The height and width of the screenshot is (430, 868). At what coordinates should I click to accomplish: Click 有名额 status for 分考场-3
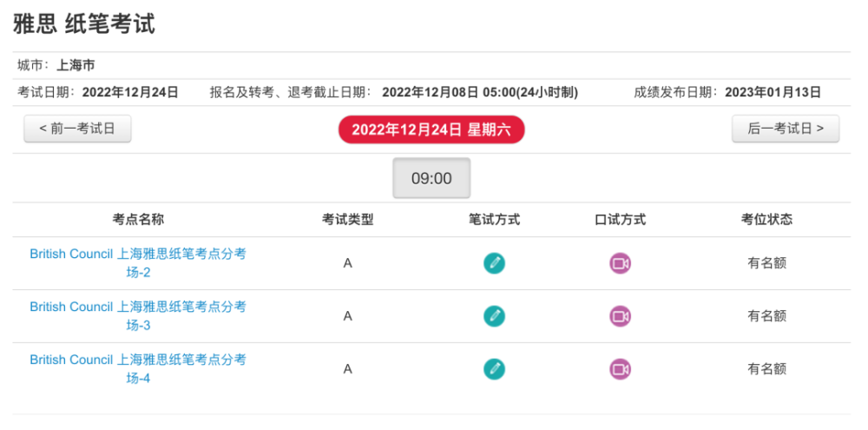coord(767,316)
